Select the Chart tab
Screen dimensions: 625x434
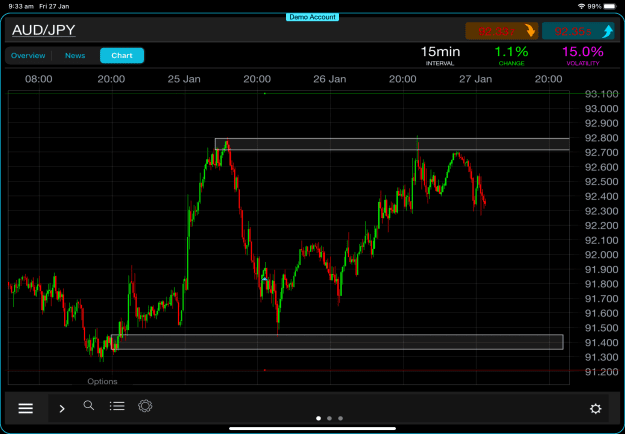122,55
